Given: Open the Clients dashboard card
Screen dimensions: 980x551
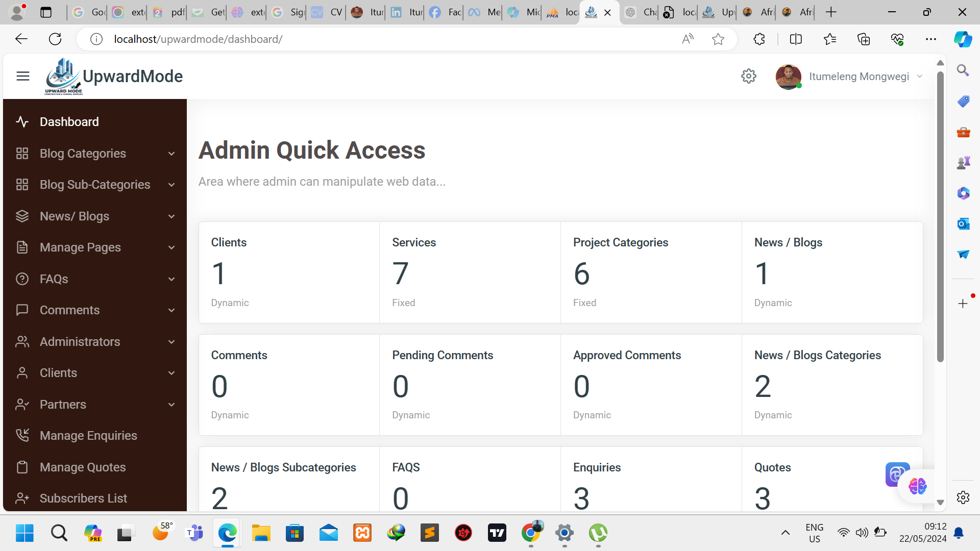Looking at the screenshot, I should pyautogui.click(x=289, y=272).
